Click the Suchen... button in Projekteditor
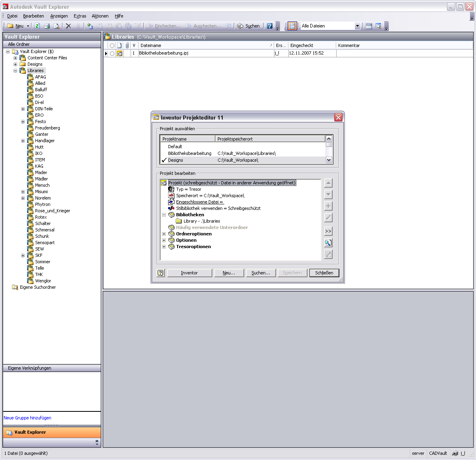 261,273
